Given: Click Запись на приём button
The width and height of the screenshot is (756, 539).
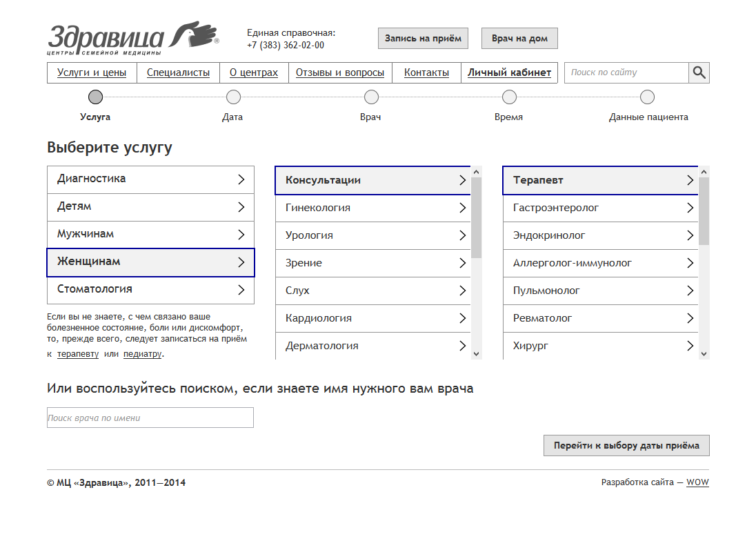Looking at the screenshot, I should (x=423, y=38).
